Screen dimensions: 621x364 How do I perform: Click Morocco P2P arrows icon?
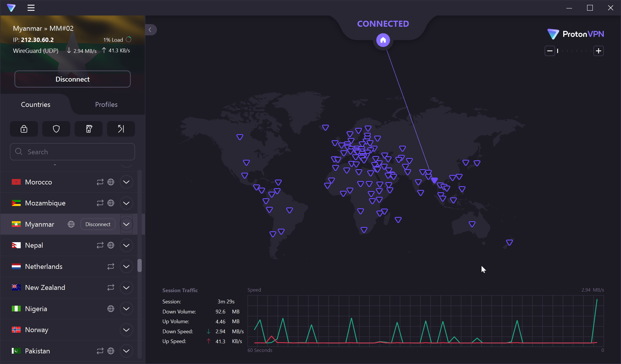click(x=100, y=182)
